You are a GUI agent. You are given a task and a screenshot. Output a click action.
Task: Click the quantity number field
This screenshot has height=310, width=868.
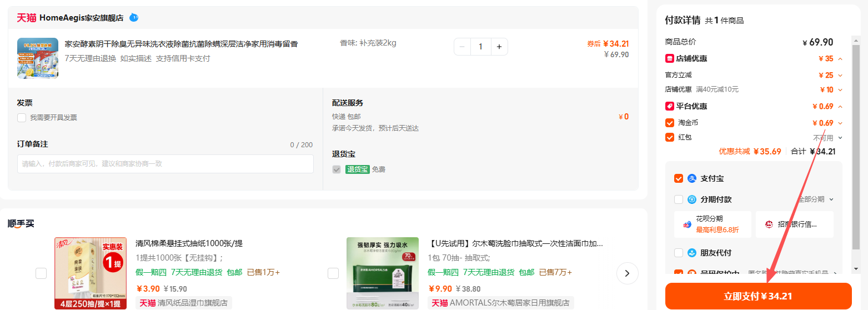(480, 47)
